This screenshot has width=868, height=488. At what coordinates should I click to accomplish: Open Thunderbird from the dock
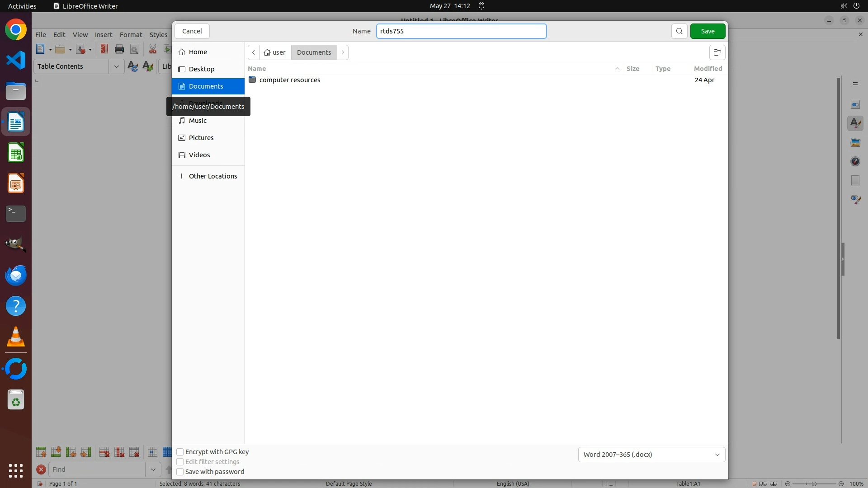(x=16, y=275)
